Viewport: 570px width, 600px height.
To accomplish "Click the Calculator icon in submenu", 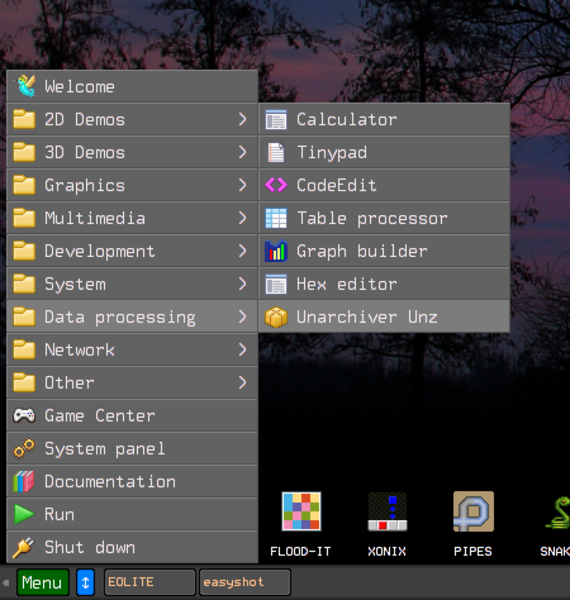I will pyautogui.click(x=276, y=119).
